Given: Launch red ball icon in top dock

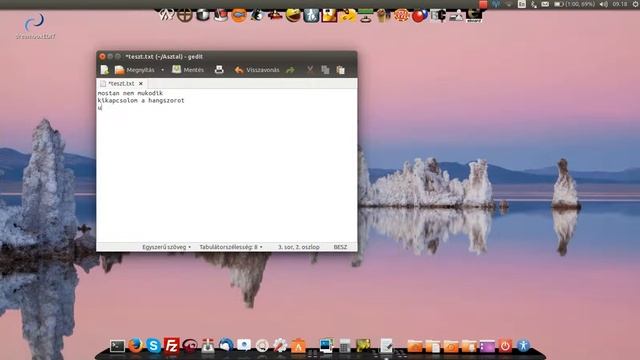Looking at the screenshot, I should click(x=419, y=16).
